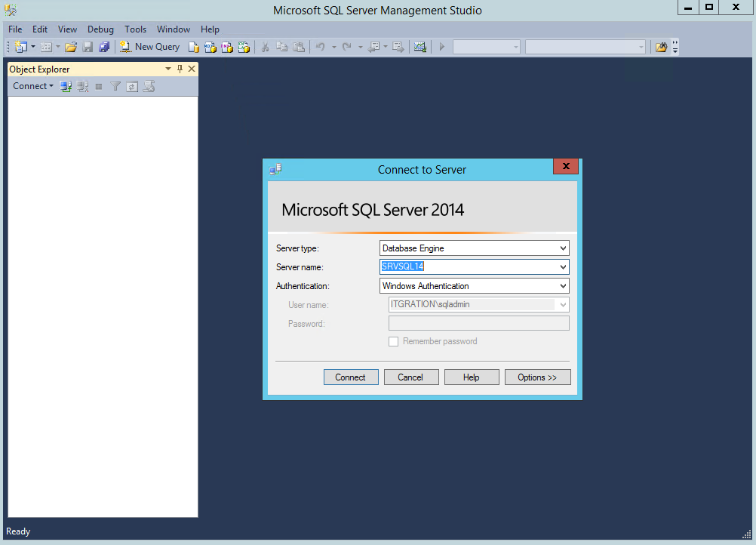The image size is (756, 545).
Task: Click the Cut scissors icon
Action: pyautogui.click(x=265, y=47)
